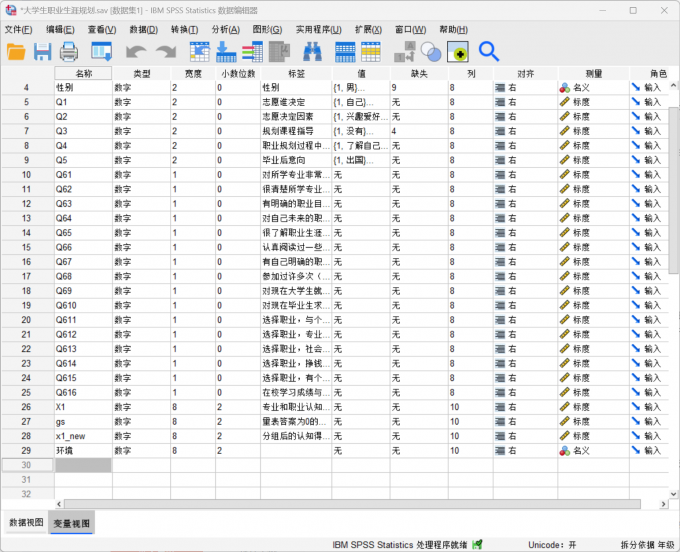
Task: Click the processor ready icon in status bar
Action: [477, 544]
